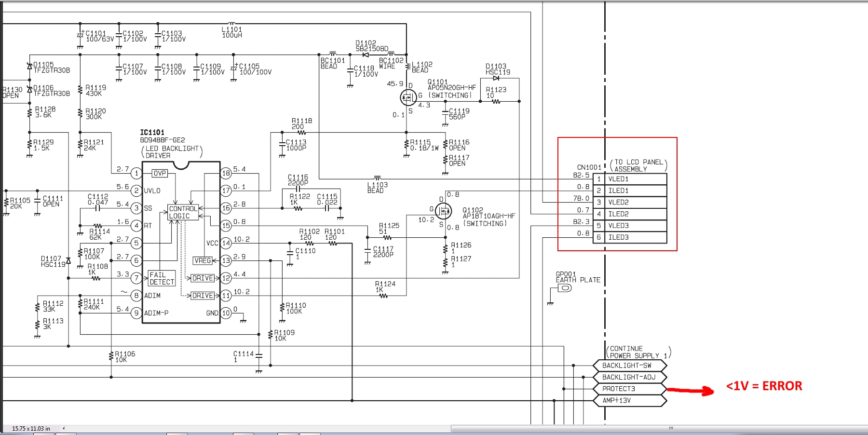Viewport: 868px width, 435px height.
Task: Click the R1121 24K resistor label
Action: tap(94, 145)
